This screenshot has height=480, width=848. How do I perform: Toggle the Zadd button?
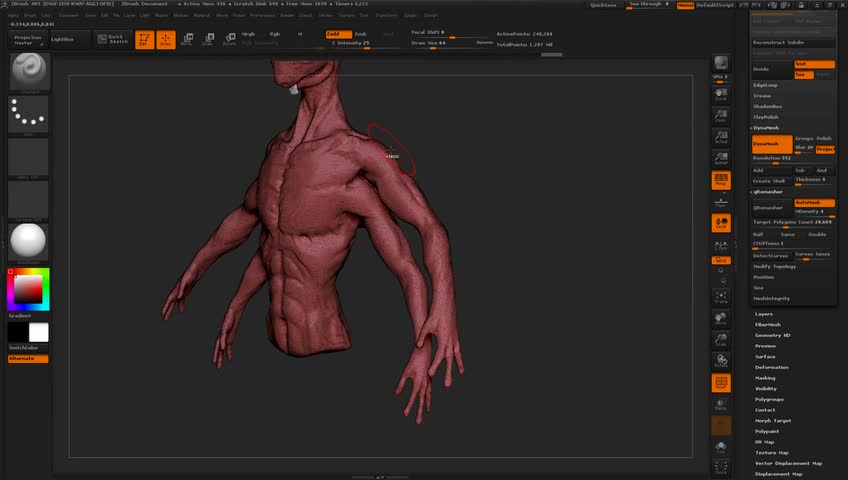(x=339, y=34)
